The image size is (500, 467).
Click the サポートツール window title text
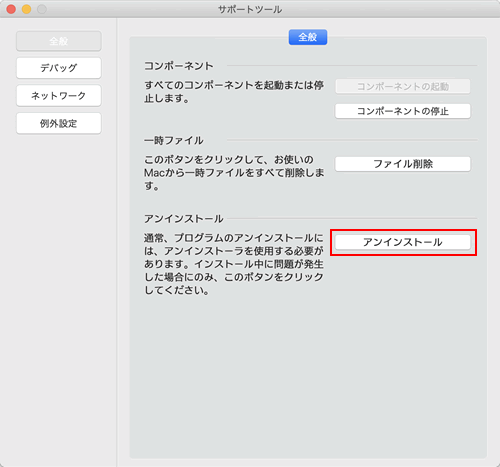pyautogui.click(x=250, y=9)
